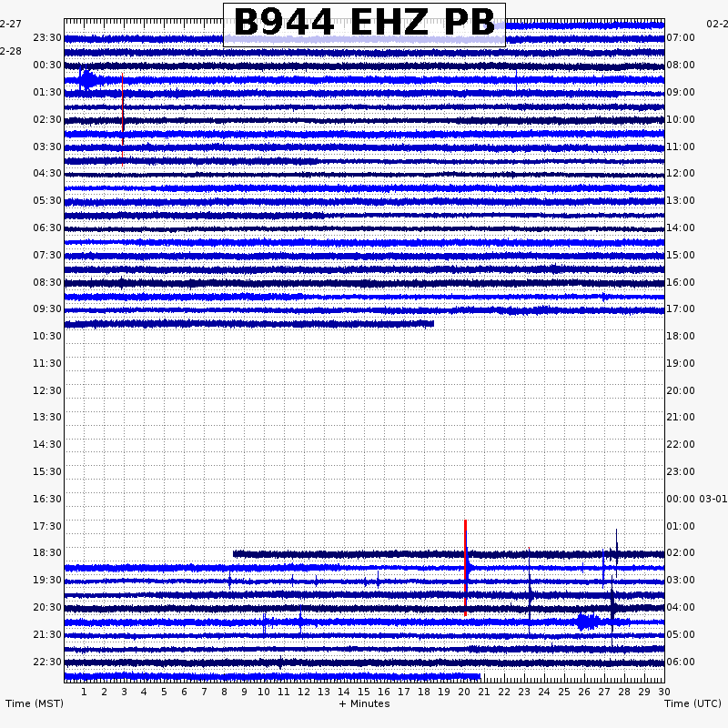Click the 06:00 UTC time label
This screenshot has width=728, height=728.
(681, 662)
